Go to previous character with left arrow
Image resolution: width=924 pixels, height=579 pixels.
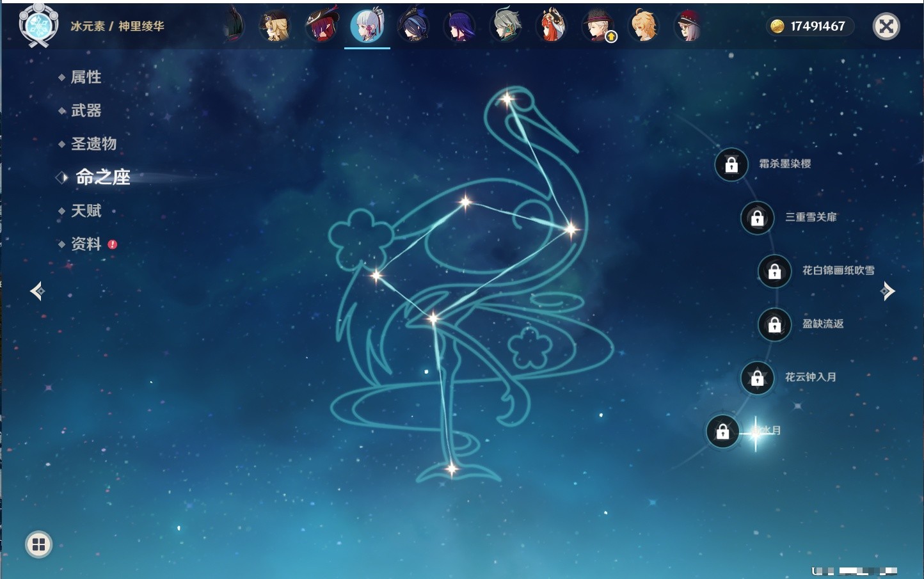tap(37, 291)
